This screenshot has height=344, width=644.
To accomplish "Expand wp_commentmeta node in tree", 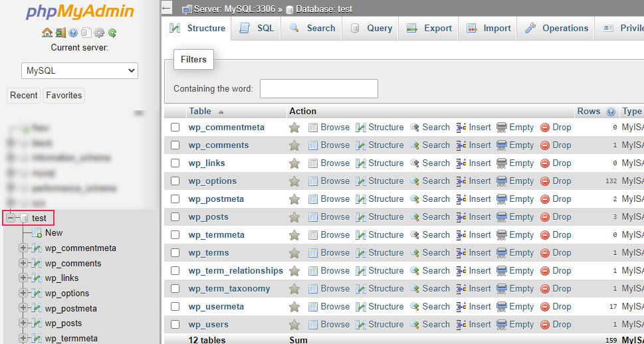I will [23, 248].
